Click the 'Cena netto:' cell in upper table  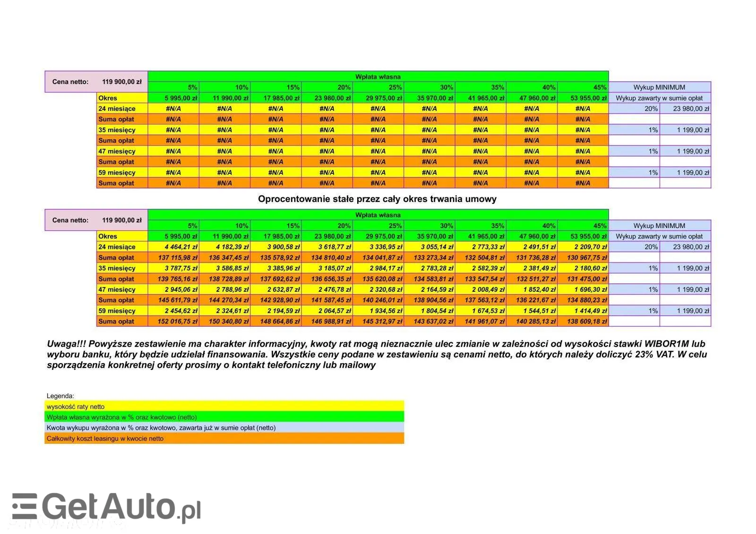70,82
